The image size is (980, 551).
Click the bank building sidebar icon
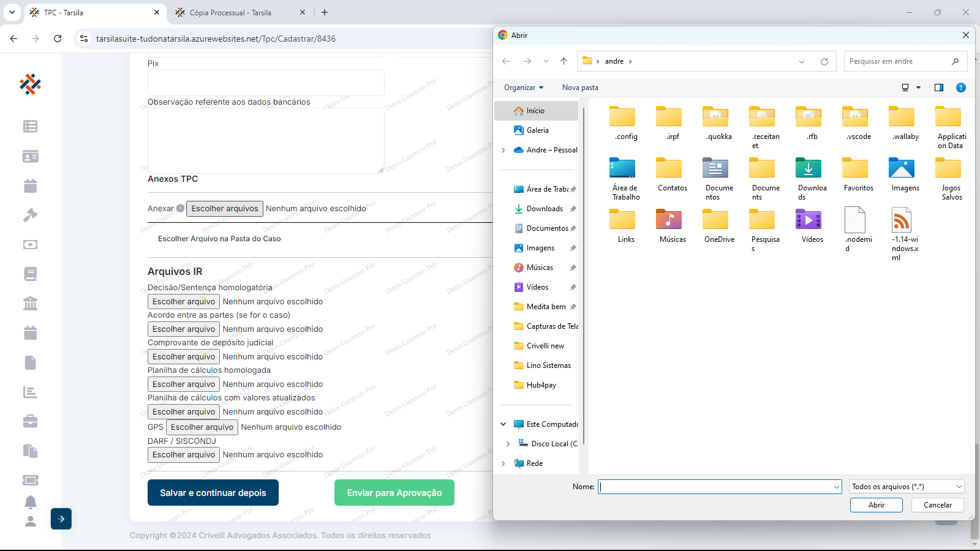pos(30,303)
